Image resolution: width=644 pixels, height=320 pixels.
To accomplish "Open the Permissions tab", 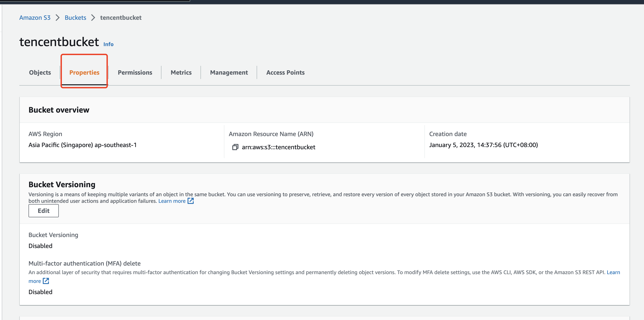I will [135, 73].
